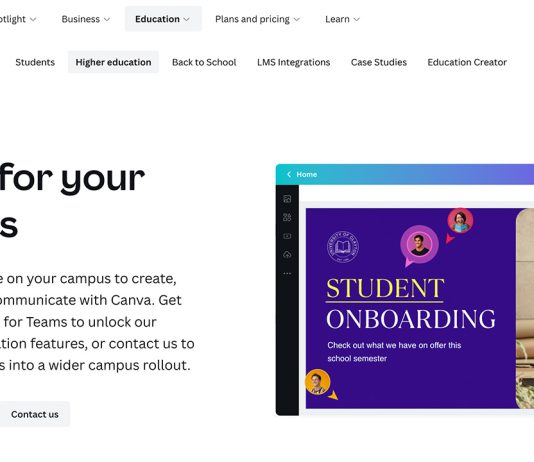Click the presentation slide icon in editor sidebar

click(287, 236)
